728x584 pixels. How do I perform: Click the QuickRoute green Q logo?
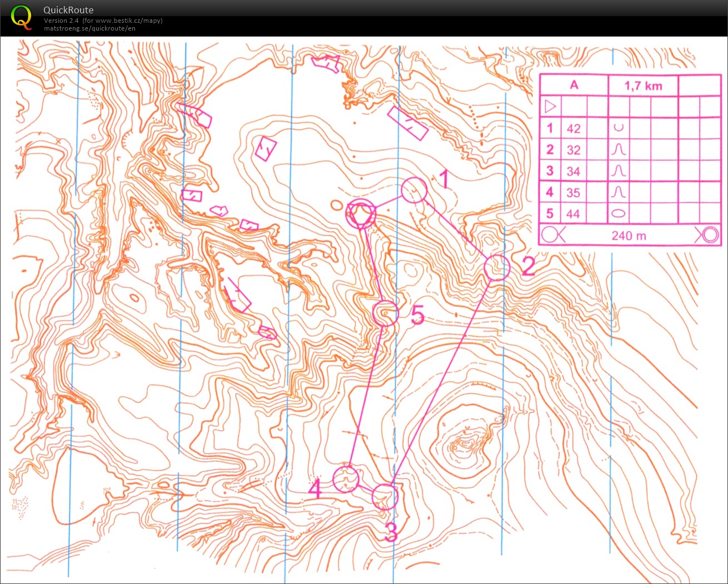pos(21,16)
